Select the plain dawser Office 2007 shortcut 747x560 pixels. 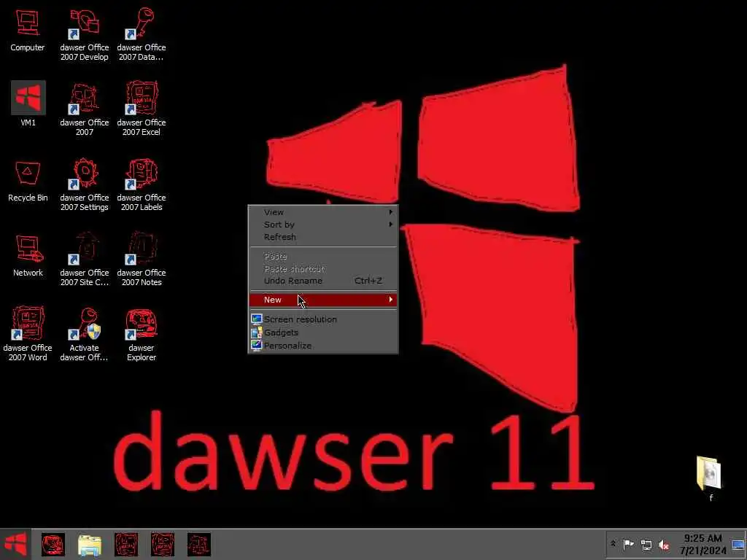click(85, 109)
